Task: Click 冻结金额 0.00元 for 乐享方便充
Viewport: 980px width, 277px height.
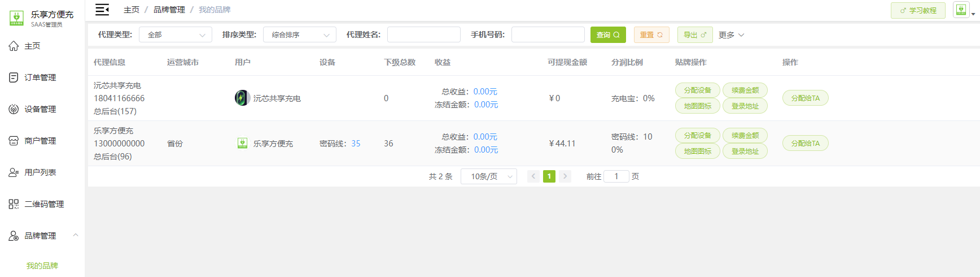Action: coord(486,150)
